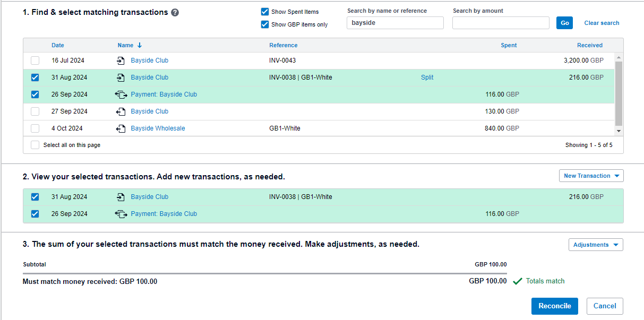Viewport: 644px width, 320px height.
Task: Open Bayside Club link on 16 Jul 2024 row
Action: (x=150, y=60)
